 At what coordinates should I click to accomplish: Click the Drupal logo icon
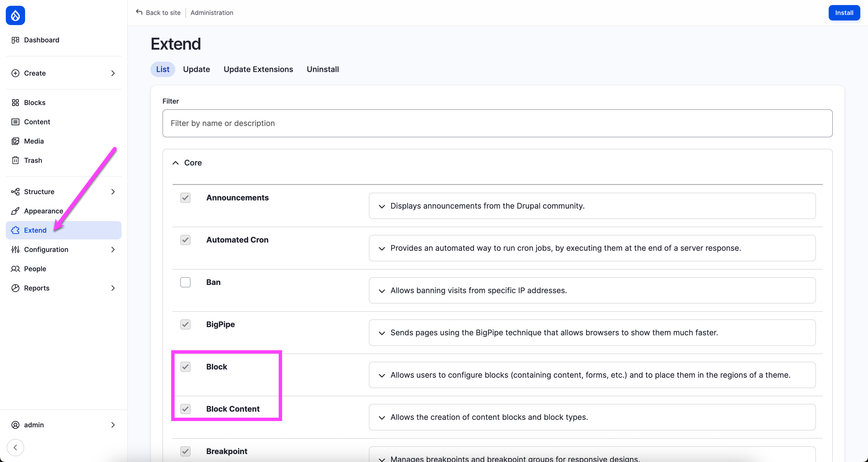[x=15, y=15]
